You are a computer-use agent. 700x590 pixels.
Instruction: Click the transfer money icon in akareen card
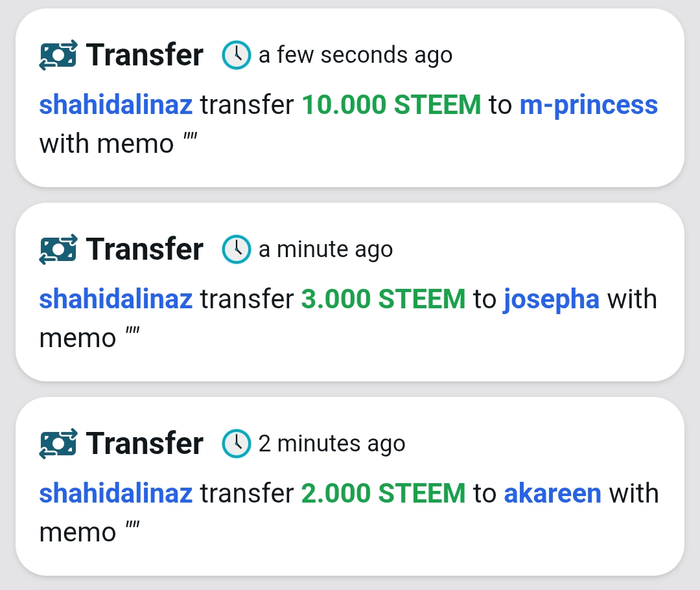(x=58, y=444)
